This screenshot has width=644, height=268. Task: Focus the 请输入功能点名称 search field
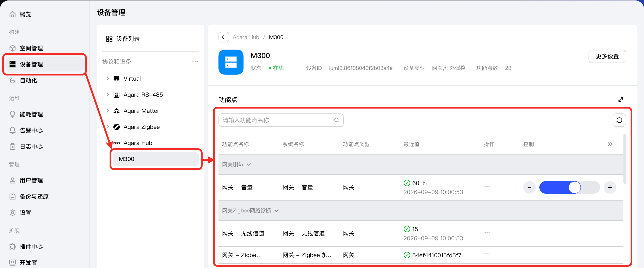coord(281,120)
